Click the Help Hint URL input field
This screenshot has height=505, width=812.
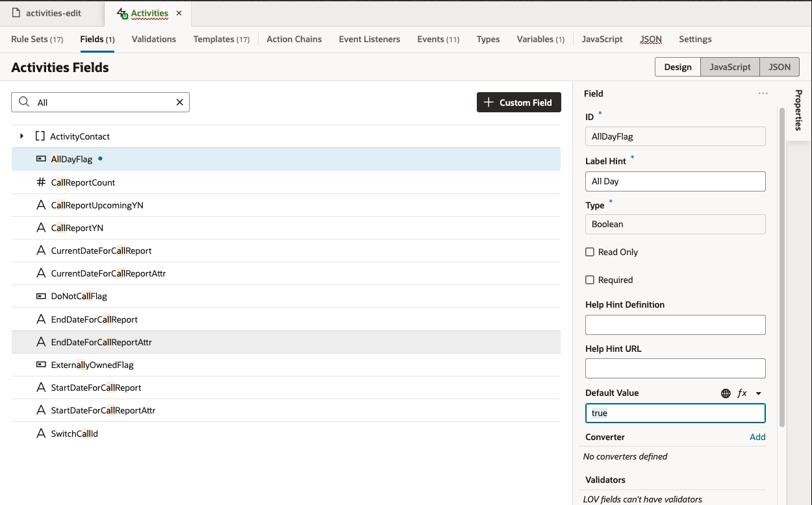pyautogui.click(x=675, y=368)
